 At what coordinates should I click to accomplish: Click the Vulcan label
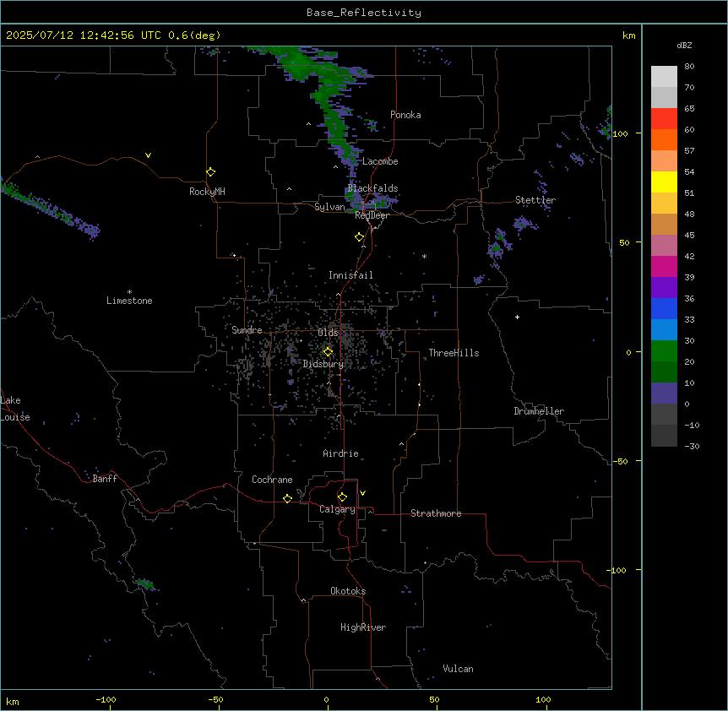[x=458, y=669]
